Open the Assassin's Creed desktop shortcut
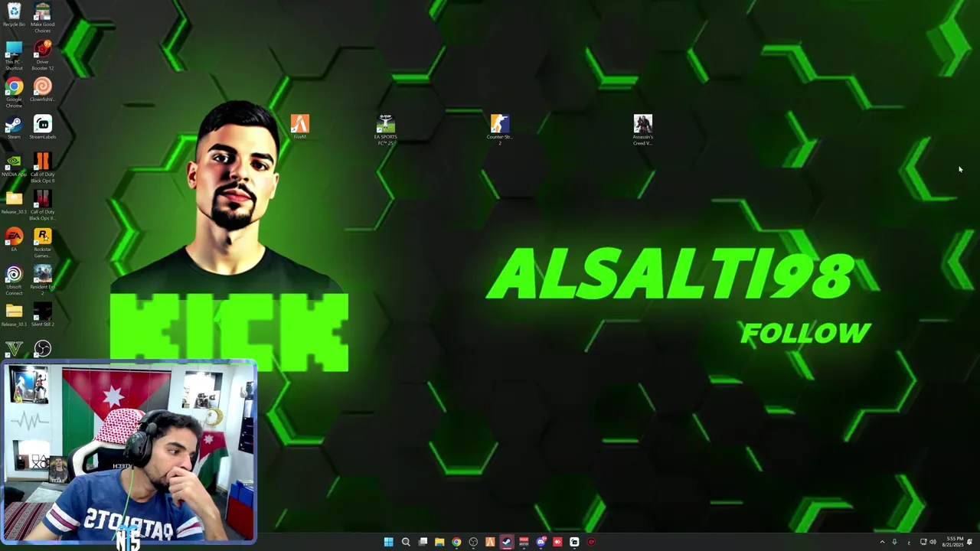Image resolution: width=980 pixels, height=551 pixels. pos(643,130)
